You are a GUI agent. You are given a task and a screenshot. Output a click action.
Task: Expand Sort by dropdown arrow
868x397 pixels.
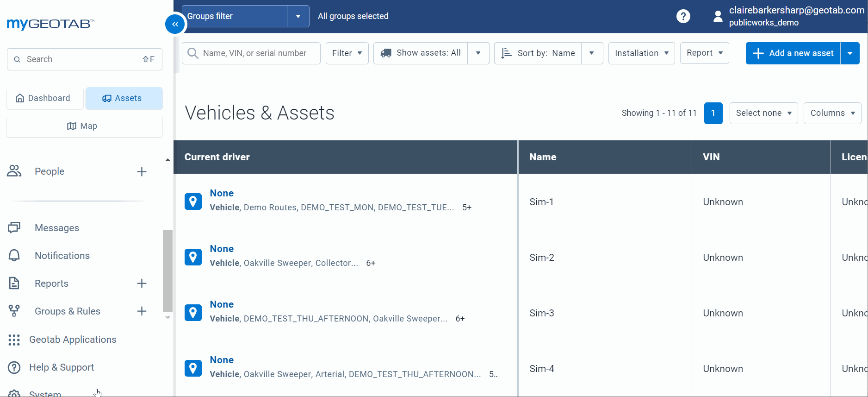tap(592, 53)
